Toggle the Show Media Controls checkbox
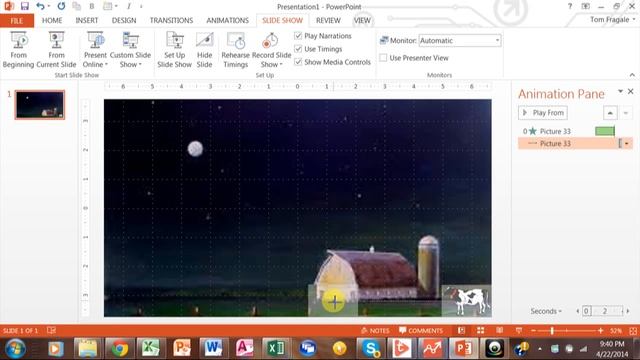The height and width of the screenshot is (360, 640). (x=298, y=62)
